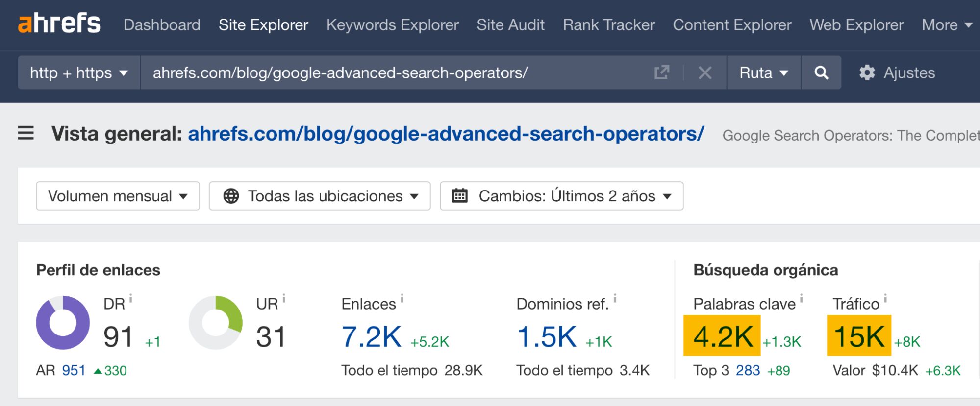Click the Enlaces value 7.2K

pyautogui.click(x=371, y=337)
